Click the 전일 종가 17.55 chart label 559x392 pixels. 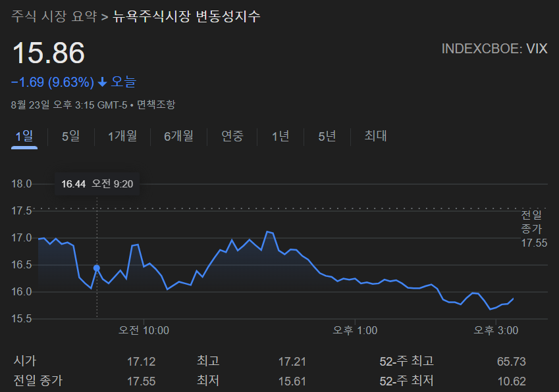pyautogui.click(x=534, y=229)
